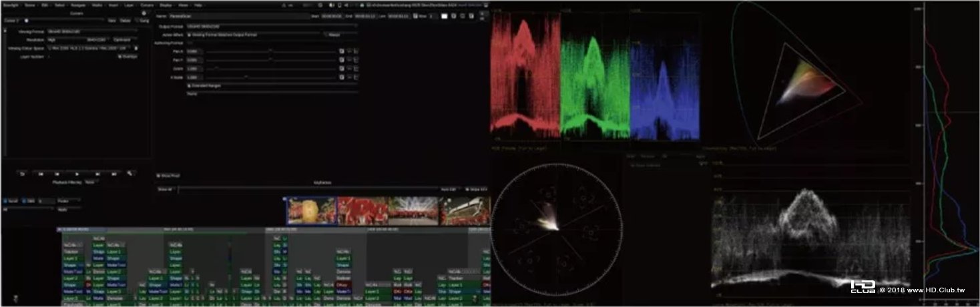Click the circular vectorscope display
The height and width of the screenshot is (307, 980).
(x=557, y=228)
